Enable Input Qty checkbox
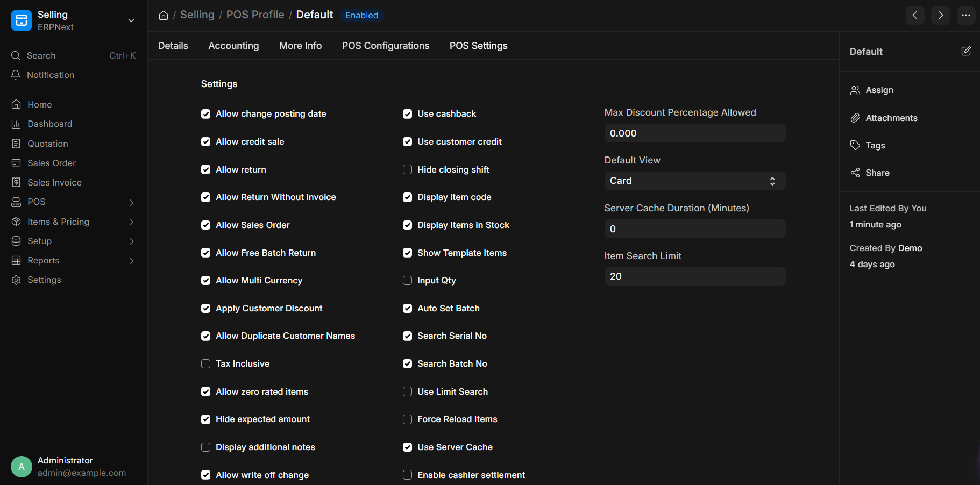Screen dimensions: 980x485 (x=407, y=281)
